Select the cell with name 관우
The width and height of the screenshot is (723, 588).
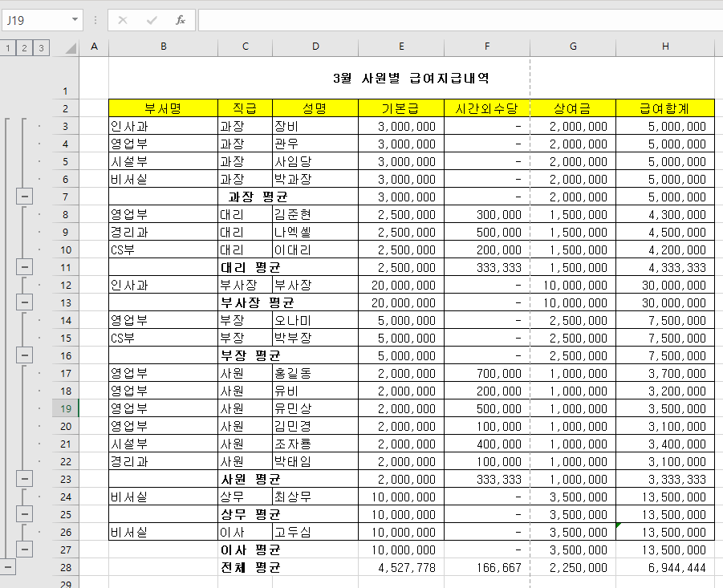(315, 144)
